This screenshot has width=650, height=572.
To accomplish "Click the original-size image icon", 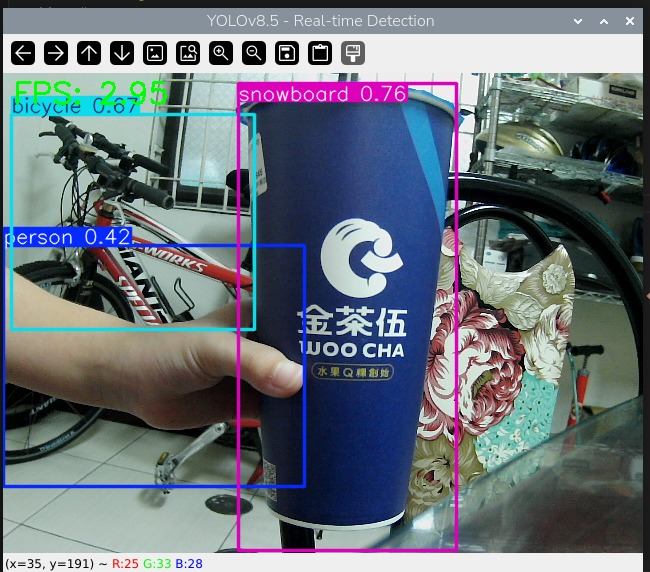I will coord(188,53).
